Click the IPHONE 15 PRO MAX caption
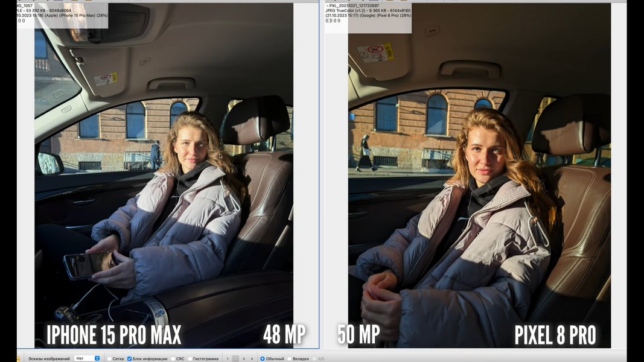Viewport: 644px width, 362px height. [x=113, y=335]
